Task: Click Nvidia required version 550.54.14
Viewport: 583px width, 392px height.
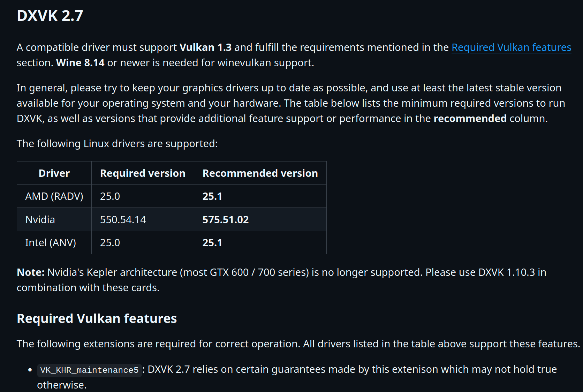Action: click(123, 220)
